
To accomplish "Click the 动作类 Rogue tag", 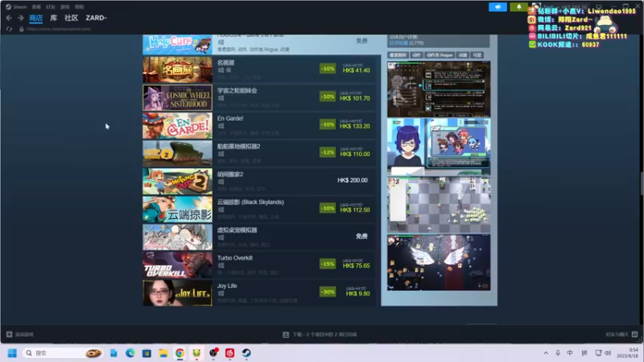I will (x=439, y=55).
